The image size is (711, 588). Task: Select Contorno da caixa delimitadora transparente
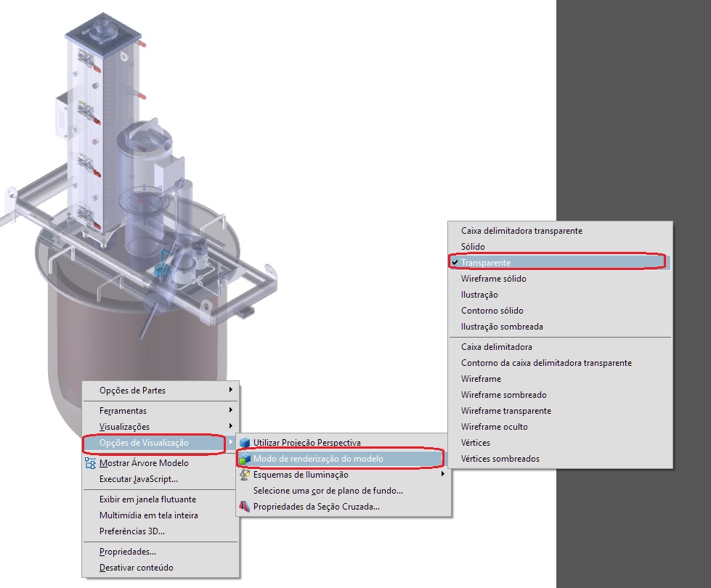(560, 363)
